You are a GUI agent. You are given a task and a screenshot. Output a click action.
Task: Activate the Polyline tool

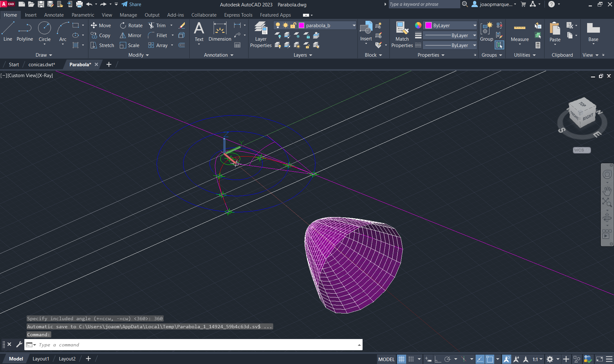pyautogui.click(x=25, y=32)
